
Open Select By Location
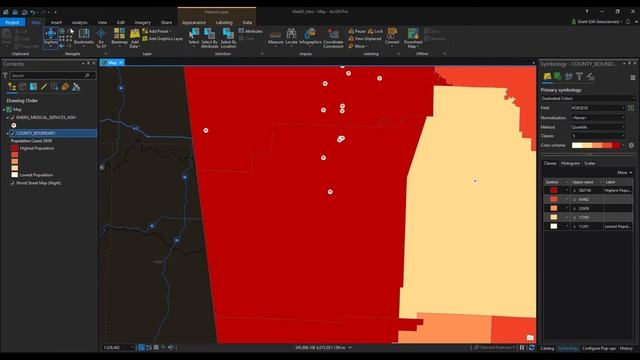pyautogui.click(x=228, y=38)
